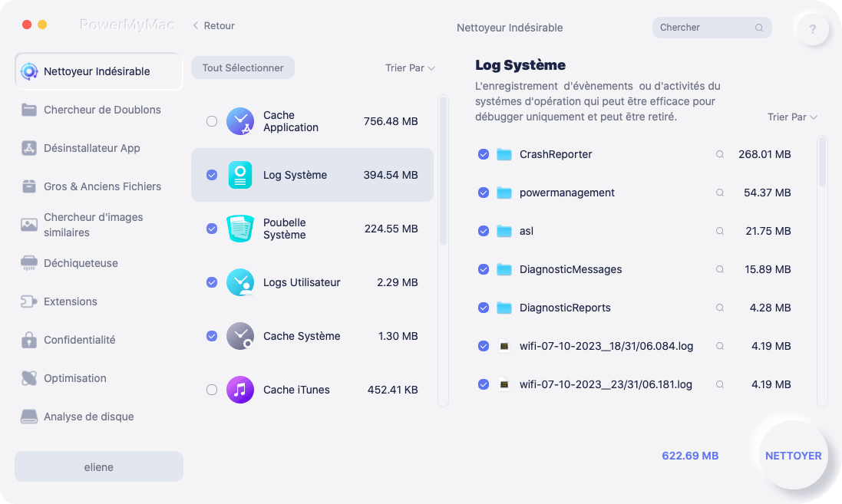The width and height of the screenshot is (842, 504).
Task: Check the Cache Application checkbox
Action: pos(212,121)
